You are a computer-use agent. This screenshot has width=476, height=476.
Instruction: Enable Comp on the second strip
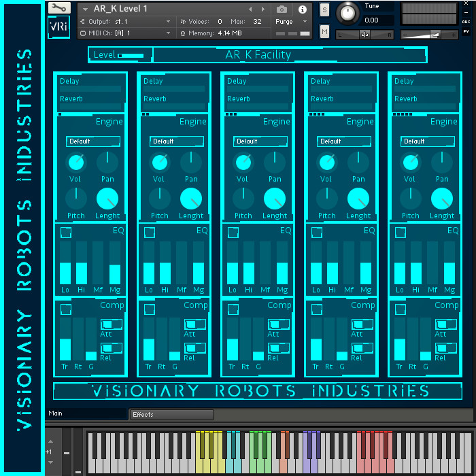pyautogui.click(x=150, y=309)
